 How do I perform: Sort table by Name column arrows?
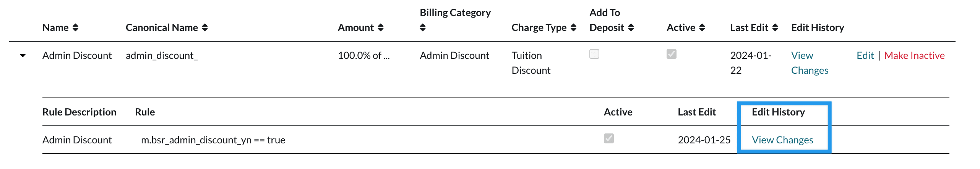point(75,28)
